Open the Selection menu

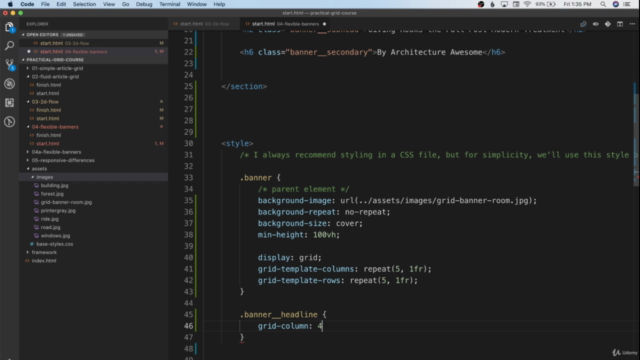(x=84, y=4)
